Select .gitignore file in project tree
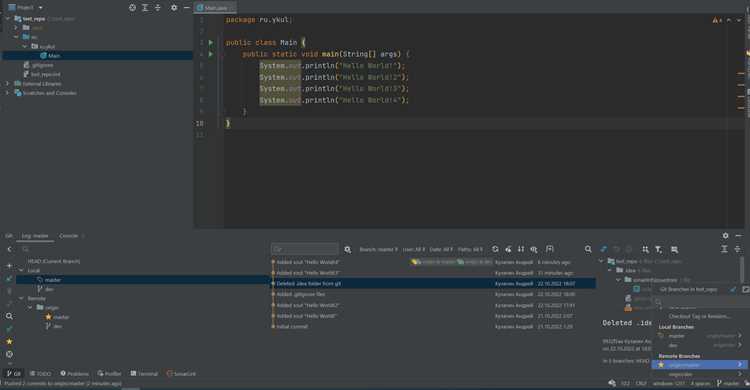750x390 pixels. click(x=39, y=65)
